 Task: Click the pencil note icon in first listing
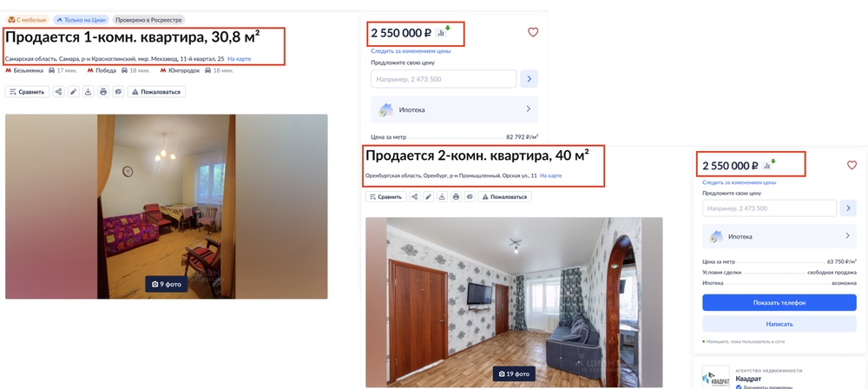[74, 92]
